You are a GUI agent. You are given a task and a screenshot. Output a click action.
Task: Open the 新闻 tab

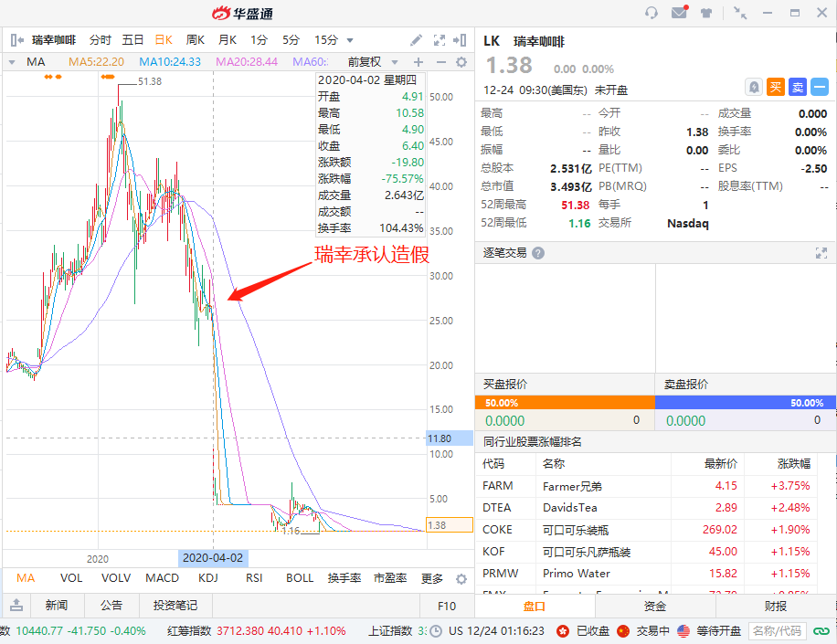click(57, 605)
